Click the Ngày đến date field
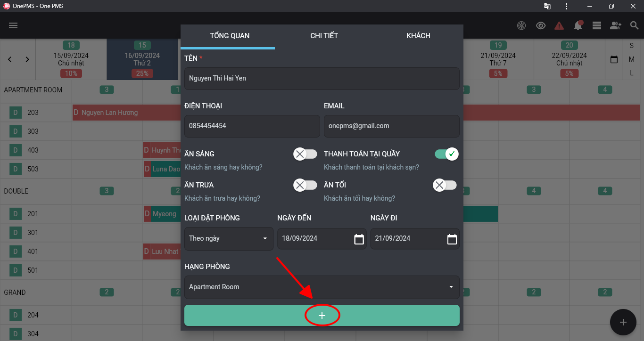This screenshot has height=341, width=644. [x=322, y=238]
